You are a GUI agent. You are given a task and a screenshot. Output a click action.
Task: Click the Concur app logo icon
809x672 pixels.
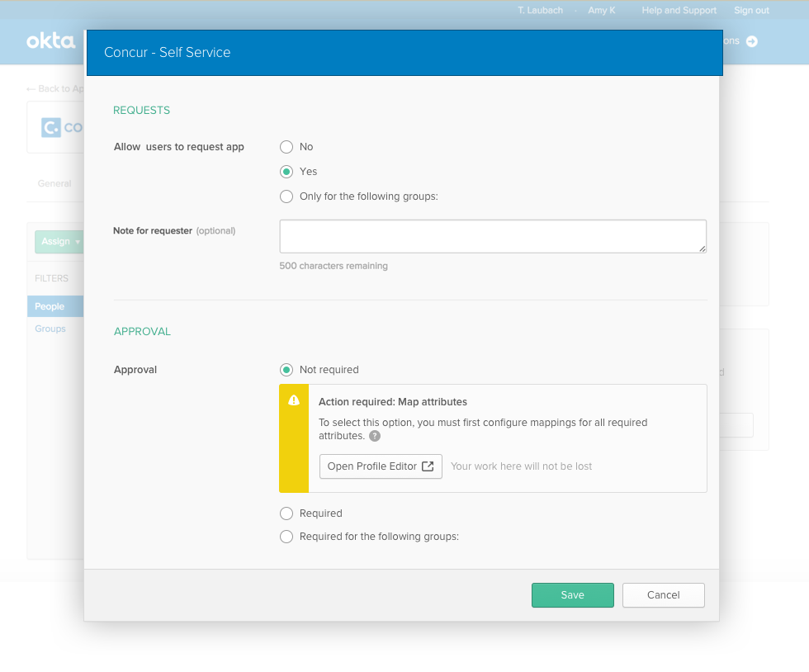52,127
